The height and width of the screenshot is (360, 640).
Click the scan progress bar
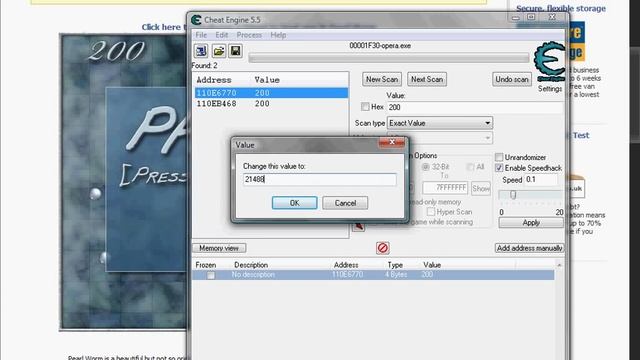pyautogui.click(x=389, y=58)
